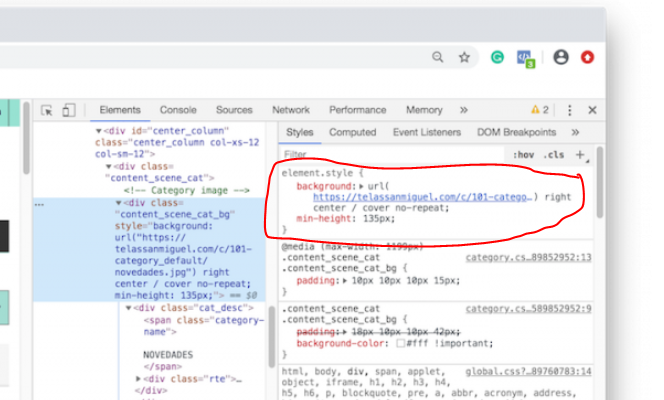
Task: Click the styles Filter input field
Action: (390, 155)
